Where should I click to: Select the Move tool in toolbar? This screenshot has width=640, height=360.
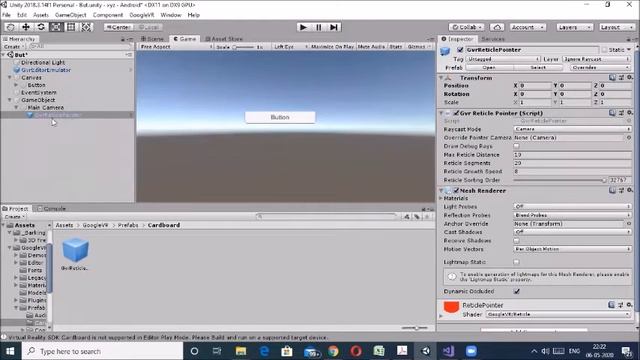pyautogui.click(x=26, y=27)
